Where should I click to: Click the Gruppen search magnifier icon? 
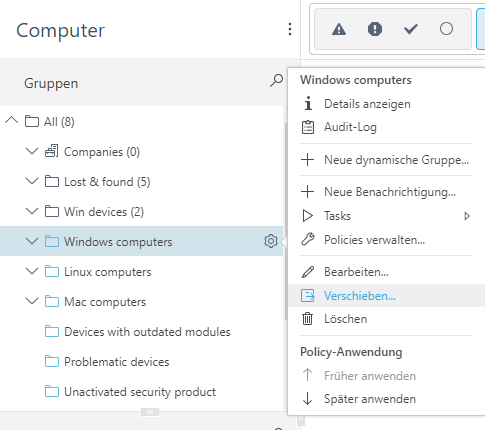(x=276, y=81)
